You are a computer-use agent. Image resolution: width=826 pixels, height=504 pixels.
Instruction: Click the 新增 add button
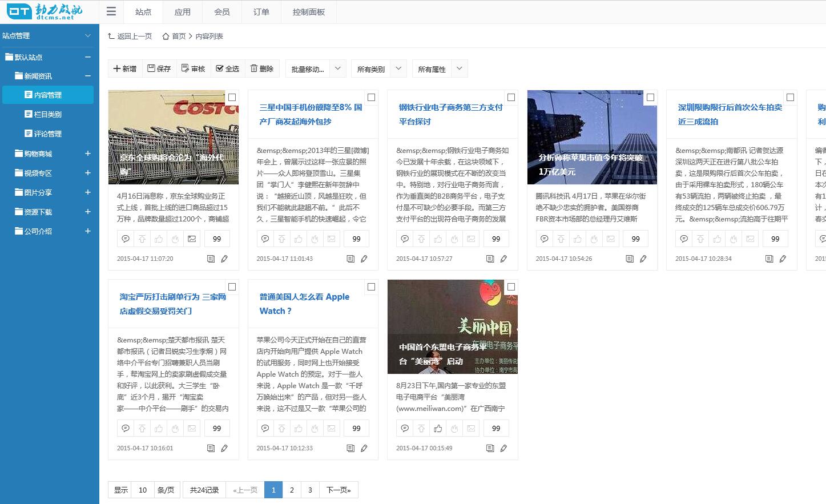(x=125, y=68)
